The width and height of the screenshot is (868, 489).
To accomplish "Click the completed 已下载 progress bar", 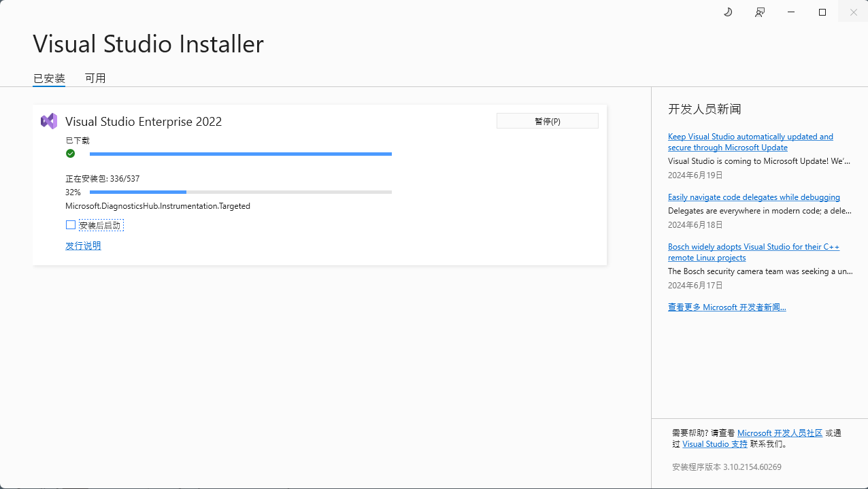I will coord(240,154).
